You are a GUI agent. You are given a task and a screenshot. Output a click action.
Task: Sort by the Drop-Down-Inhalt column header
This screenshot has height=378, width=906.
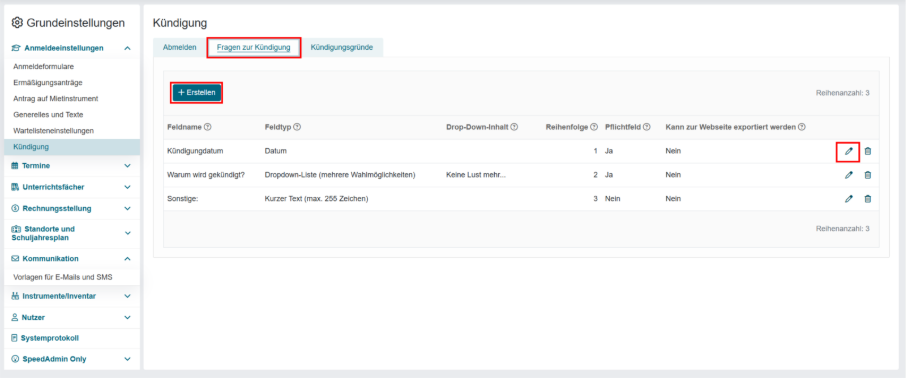(477, 127)
